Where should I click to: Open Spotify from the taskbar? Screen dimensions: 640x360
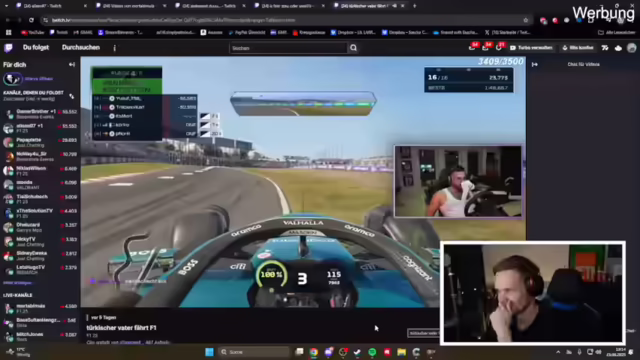372,352
